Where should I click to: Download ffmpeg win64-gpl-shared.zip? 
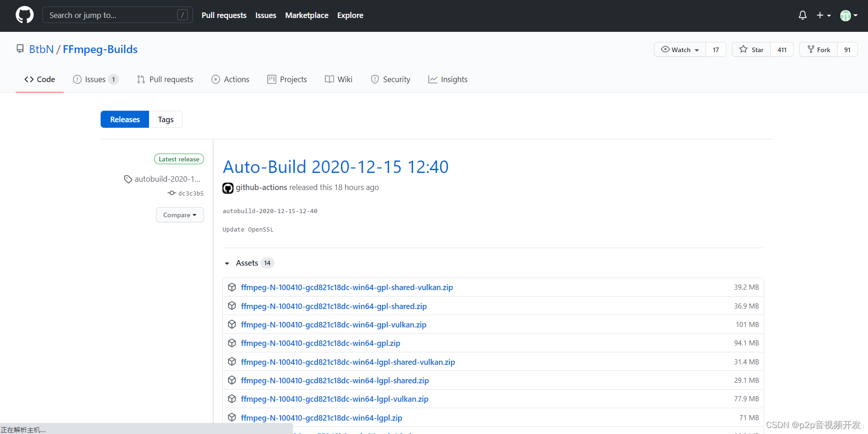tap(334, 306)
